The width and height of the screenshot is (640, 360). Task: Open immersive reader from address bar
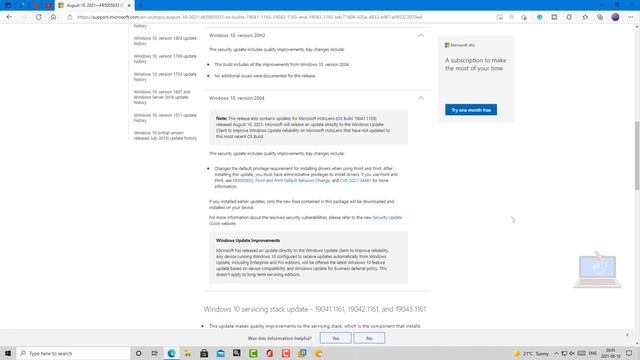point(500,17)
